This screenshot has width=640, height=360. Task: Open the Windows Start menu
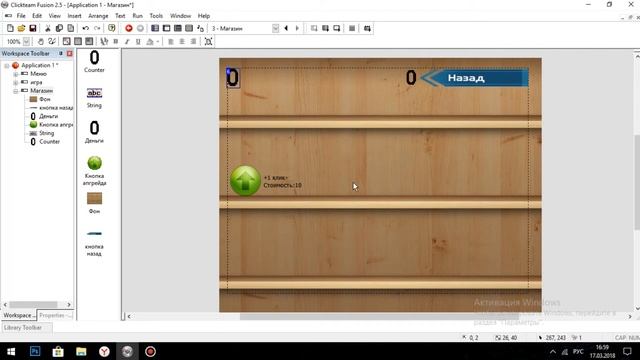[x=11, y=351]
